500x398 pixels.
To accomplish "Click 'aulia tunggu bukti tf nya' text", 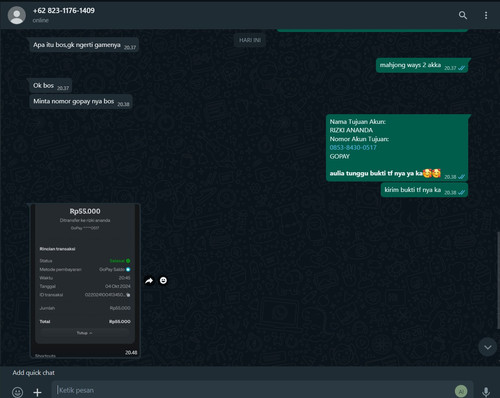I will coord(366,173).
